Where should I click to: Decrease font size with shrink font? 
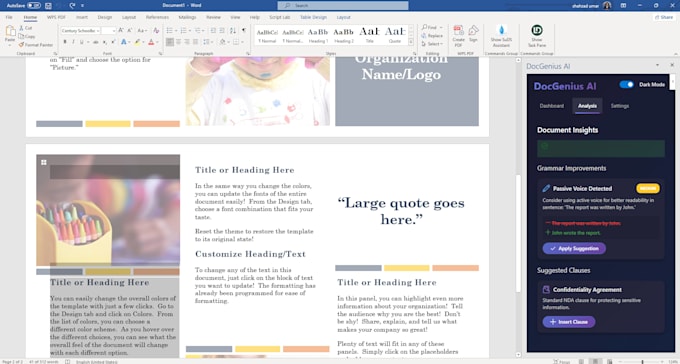(x=129, y=30)
